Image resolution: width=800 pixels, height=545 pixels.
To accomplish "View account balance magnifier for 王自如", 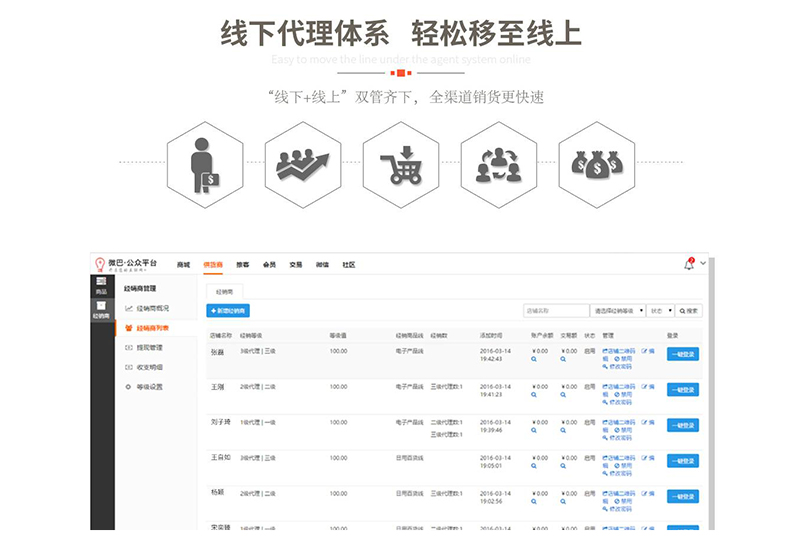I will click(x=534, y=466).
